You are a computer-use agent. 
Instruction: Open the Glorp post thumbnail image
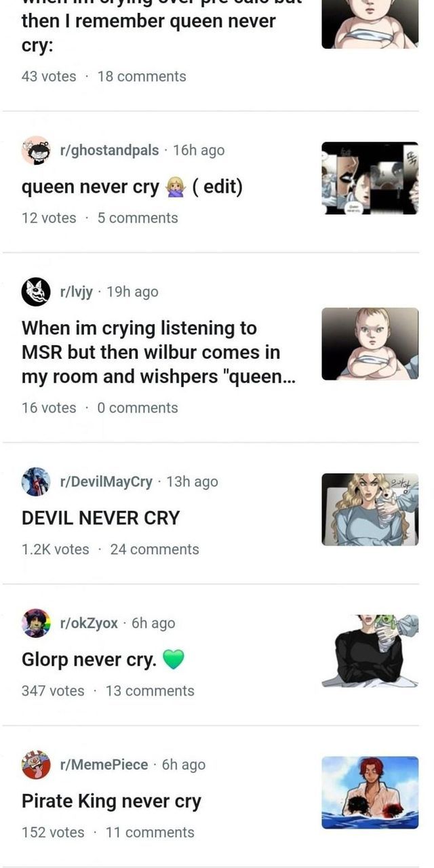370,651
